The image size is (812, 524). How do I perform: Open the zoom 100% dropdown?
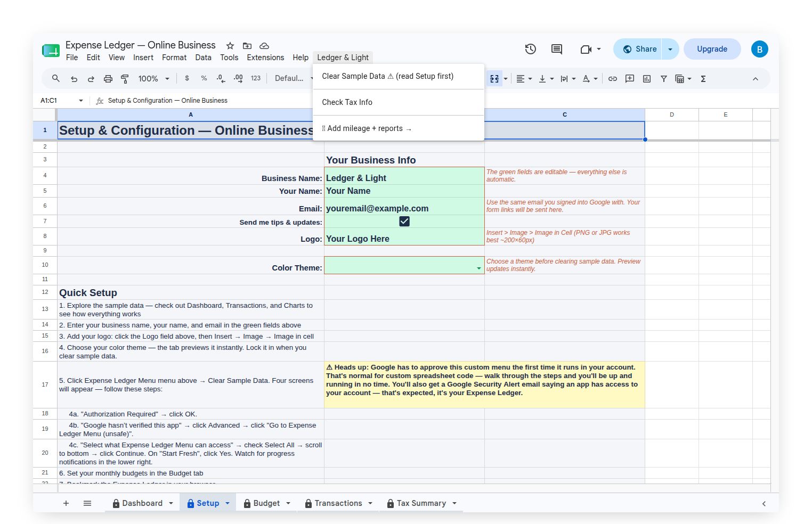point(153,79)
